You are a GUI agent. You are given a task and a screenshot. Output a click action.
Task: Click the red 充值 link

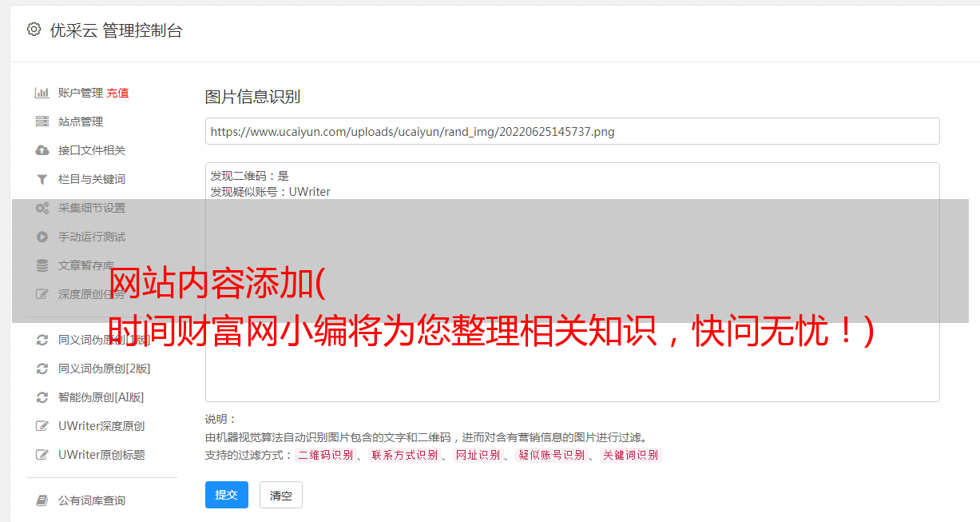point(117,93)
